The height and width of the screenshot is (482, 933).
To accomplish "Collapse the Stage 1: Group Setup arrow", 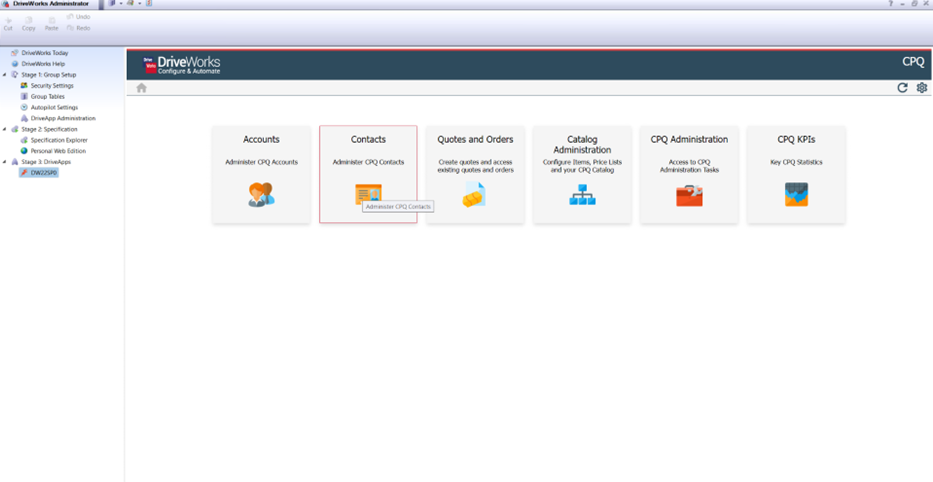I will pos(5,75).
